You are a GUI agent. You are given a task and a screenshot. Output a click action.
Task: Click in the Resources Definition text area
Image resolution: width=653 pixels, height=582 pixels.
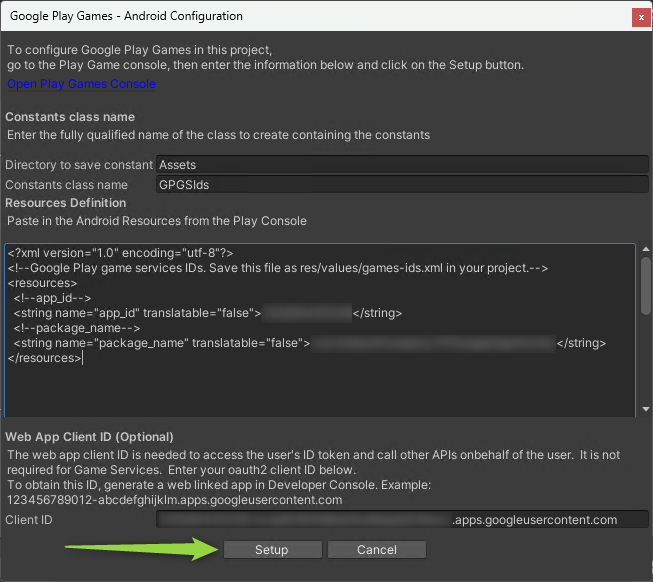[320, 330]
